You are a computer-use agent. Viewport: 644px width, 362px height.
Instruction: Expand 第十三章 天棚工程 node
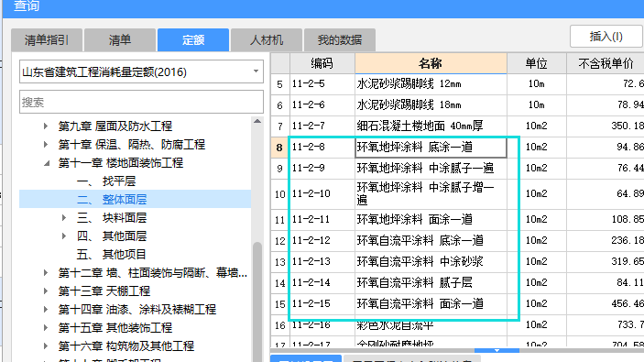(46, 291)
